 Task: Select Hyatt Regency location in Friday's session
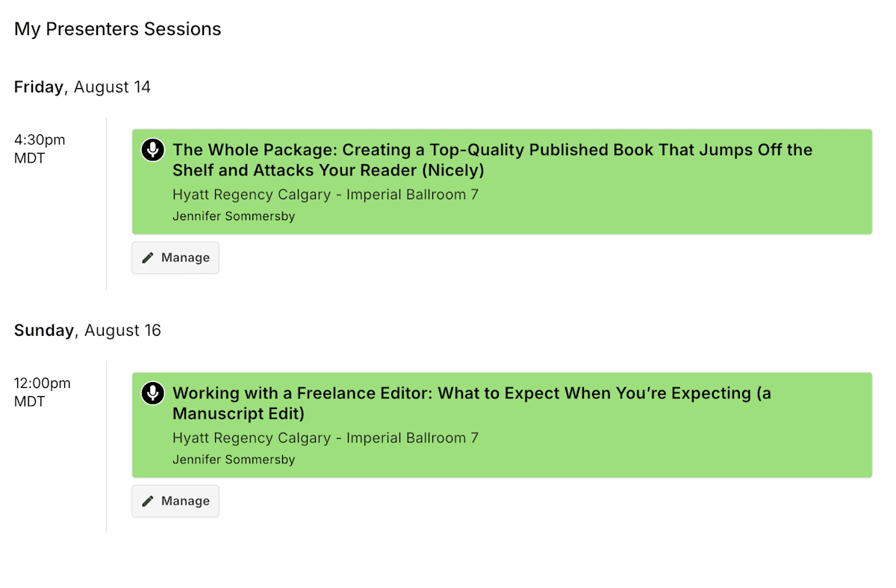pyautogui.click(x=325, y=195)
